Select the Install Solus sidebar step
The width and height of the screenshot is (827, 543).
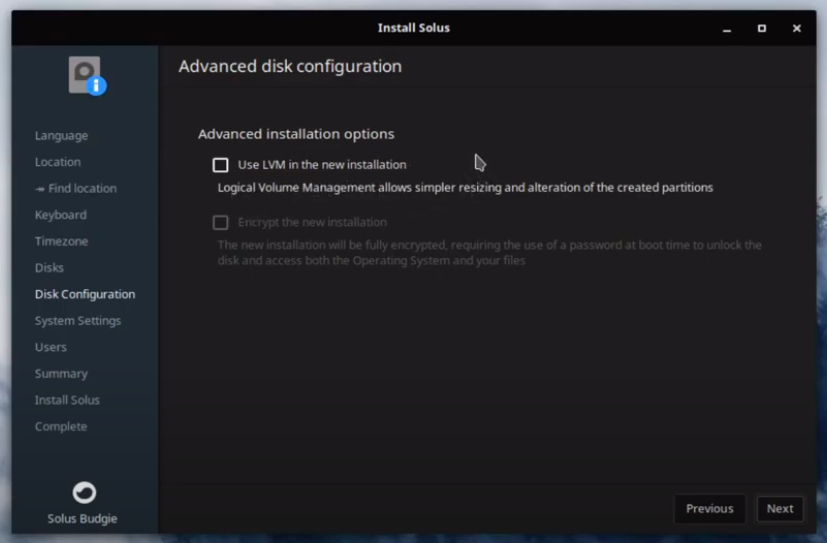tap(67, 400)
